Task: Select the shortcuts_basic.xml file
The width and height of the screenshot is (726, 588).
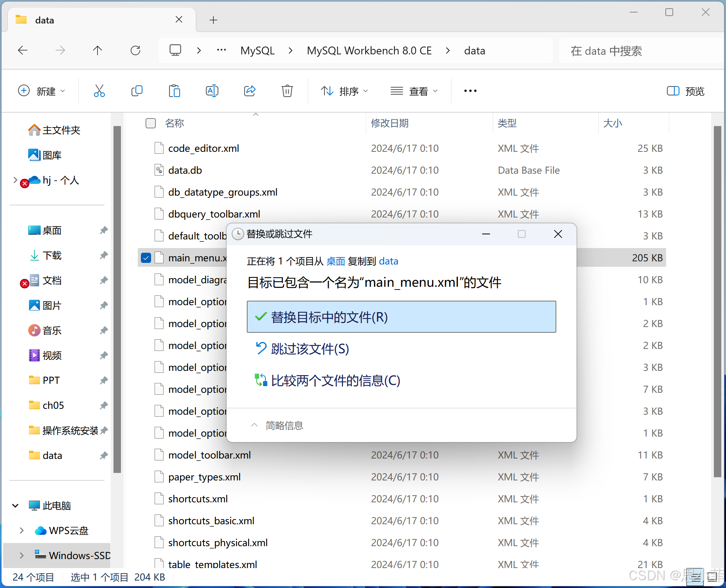Action: (x=402, y=521)
